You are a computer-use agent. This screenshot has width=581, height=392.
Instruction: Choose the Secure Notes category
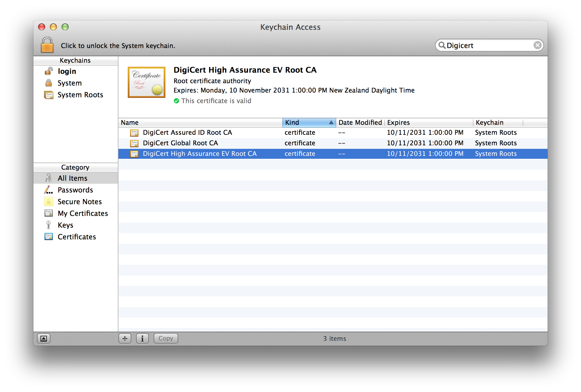click(x=76, y=202)
